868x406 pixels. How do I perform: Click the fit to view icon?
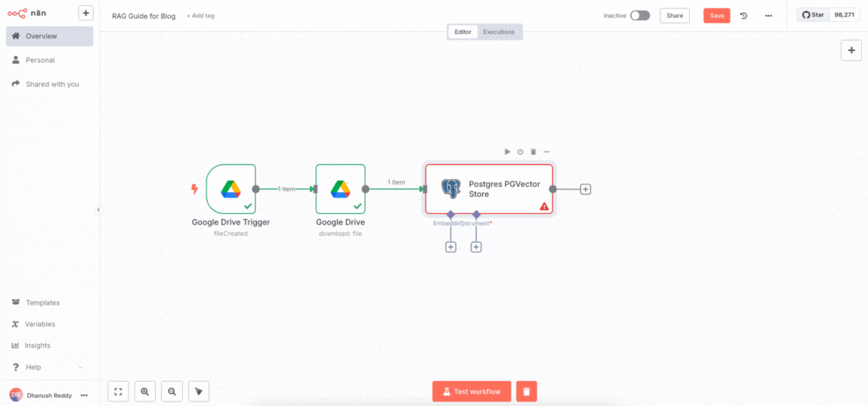click(118, 391)
